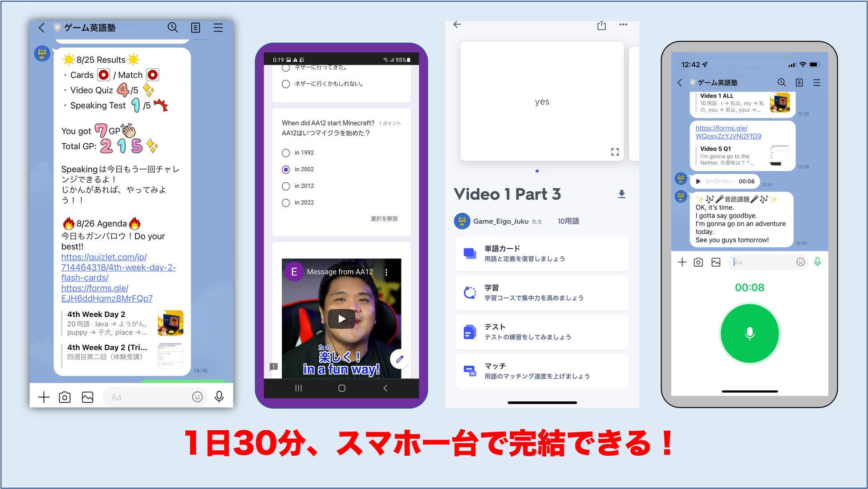
Task: Open the emoji picker in left chat input
Action: 197,397
